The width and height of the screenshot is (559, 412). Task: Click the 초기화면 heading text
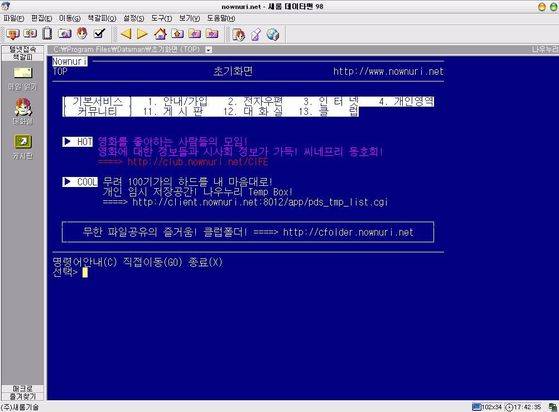coord(233,72)
